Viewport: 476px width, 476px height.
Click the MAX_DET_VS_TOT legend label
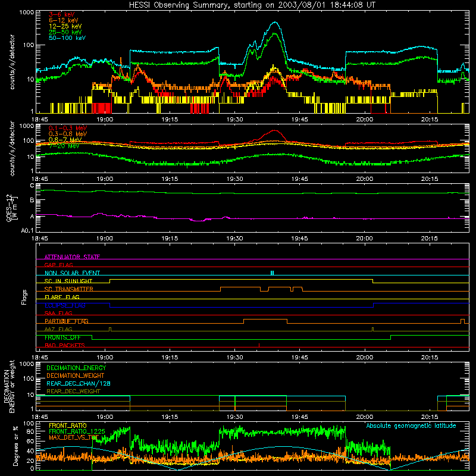(74, 437)
